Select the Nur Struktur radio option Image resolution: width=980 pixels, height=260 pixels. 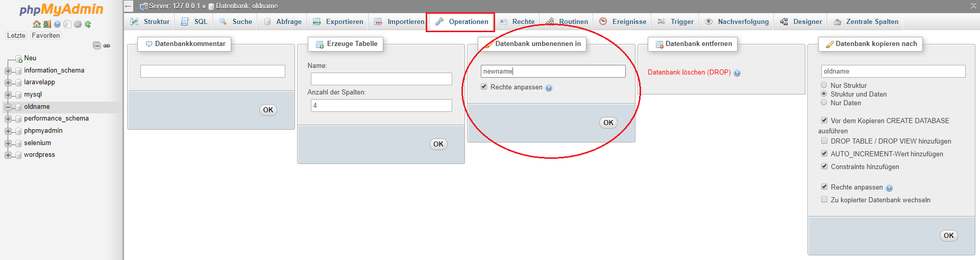pyautogui.click(x=824, y=85)
